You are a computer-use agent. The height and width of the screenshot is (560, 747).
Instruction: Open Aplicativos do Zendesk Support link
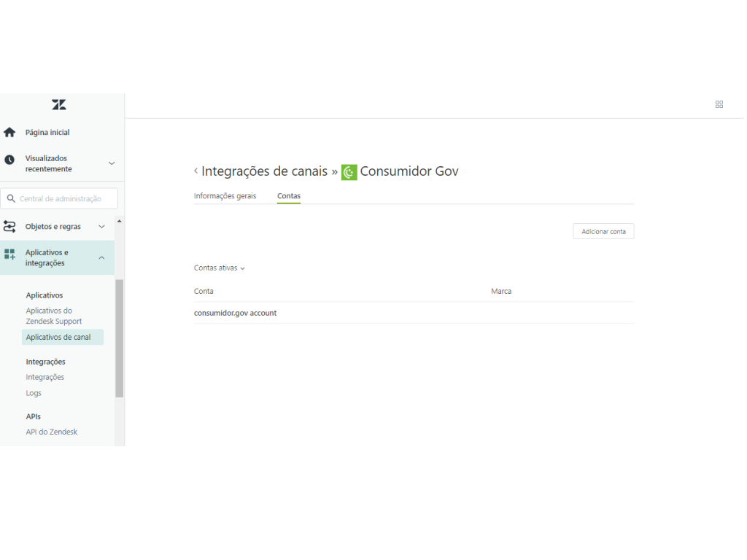[54, 316]
